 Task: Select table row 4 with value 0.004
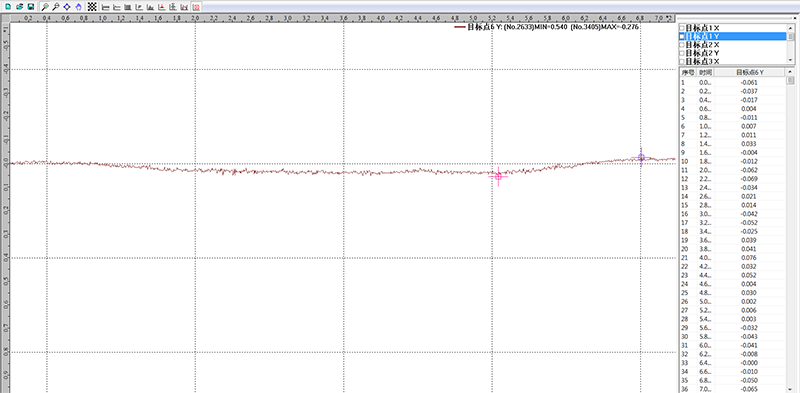click(x=733, y=109)
